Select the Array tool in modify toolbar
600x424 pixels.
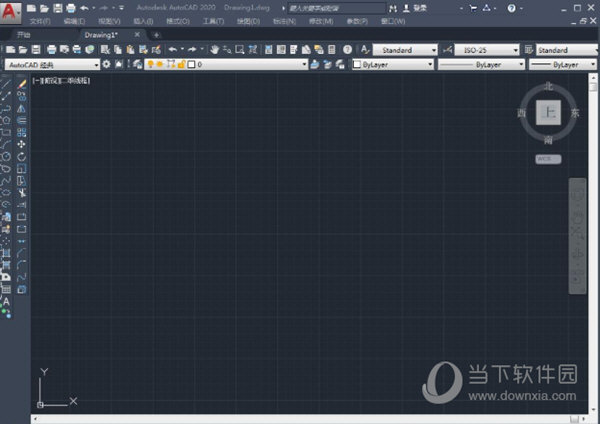point(22,132)
